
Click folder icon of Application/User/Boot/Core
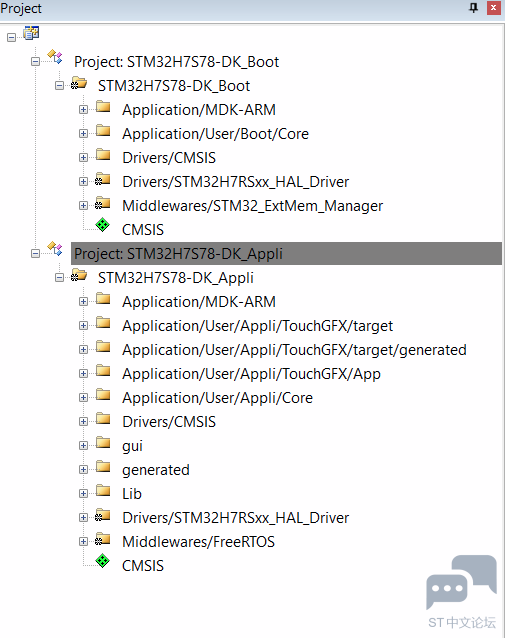103,131
